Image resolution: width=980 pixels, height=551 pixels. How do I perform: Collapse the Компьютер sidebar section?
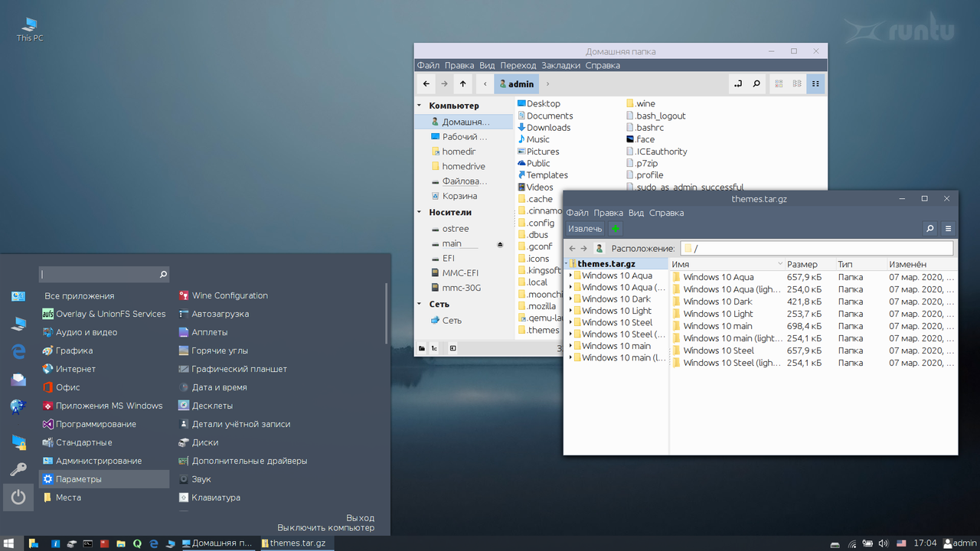click(420, 106)
